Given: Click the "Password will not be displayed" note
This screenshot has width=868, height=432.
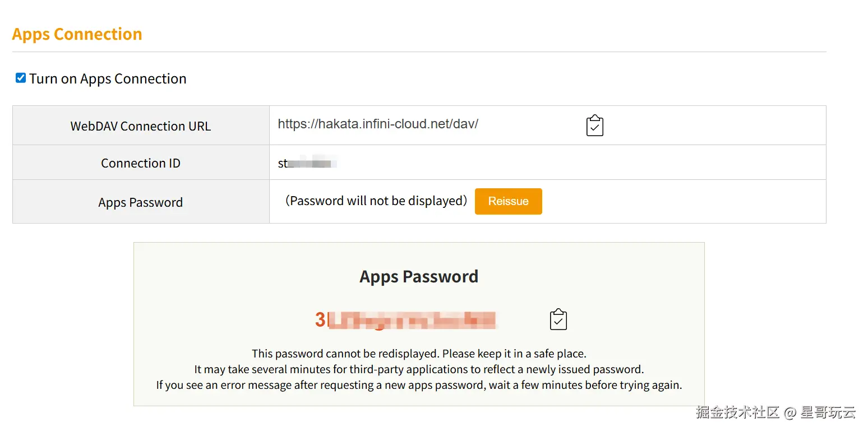Looking at the screenshot, I should [x=376, y=201].
